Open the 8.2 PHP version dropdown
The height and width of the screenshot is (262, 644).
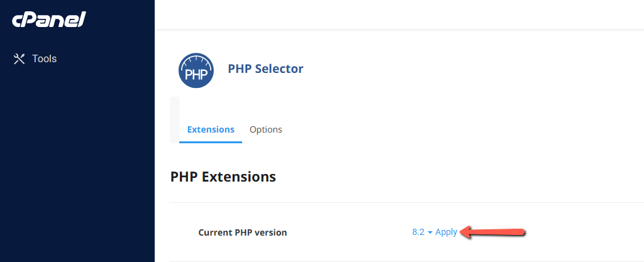point(422,232)
